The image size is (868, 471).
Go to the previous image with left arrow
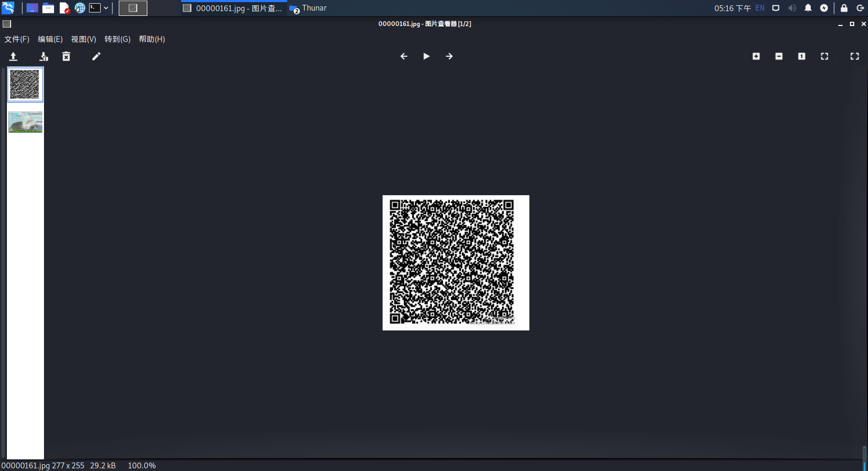(x=404, y=56)
